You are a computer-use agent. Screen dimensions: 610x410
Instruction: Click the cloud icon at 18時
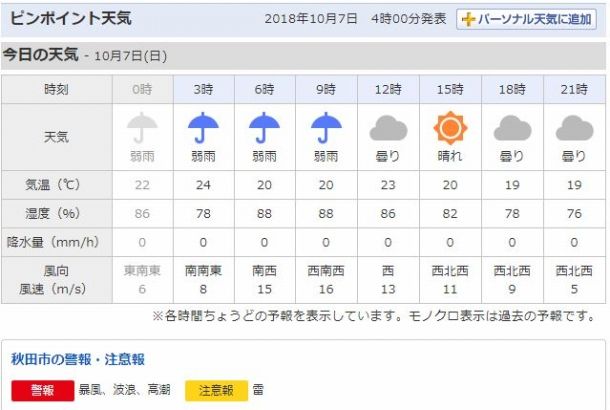[512, 128]
